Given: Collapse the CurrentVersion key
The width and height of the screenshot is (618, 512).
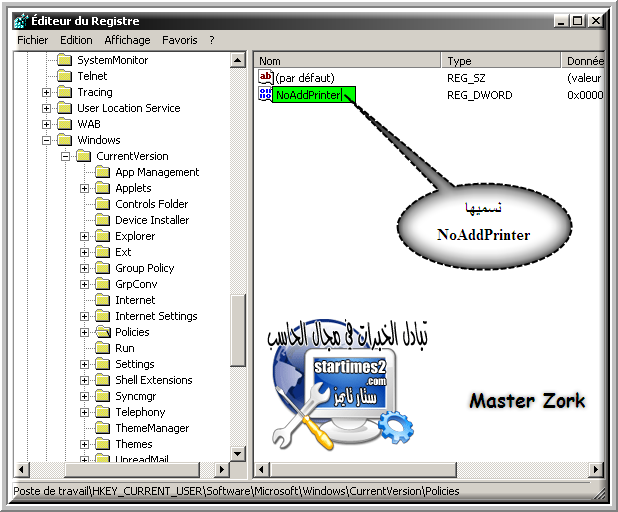Looking at the screenshot, I should coord(65,156).
